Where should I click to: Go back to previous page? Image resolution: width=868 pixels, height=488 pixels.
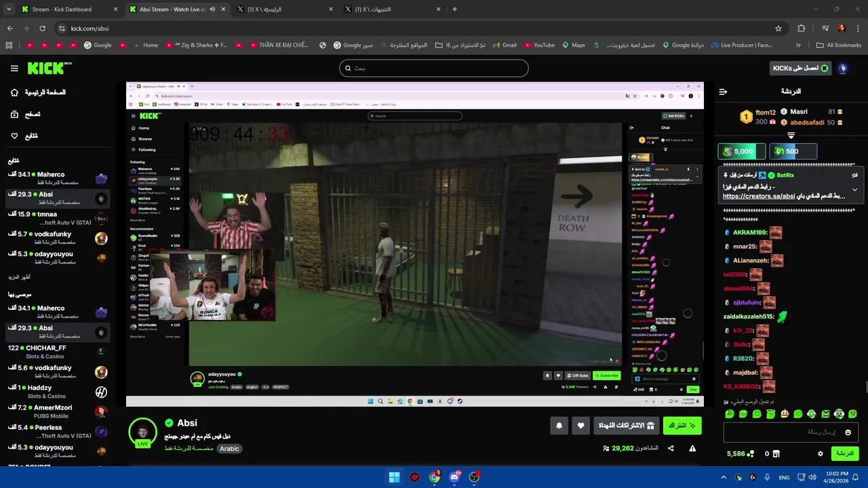click(9, 28)
